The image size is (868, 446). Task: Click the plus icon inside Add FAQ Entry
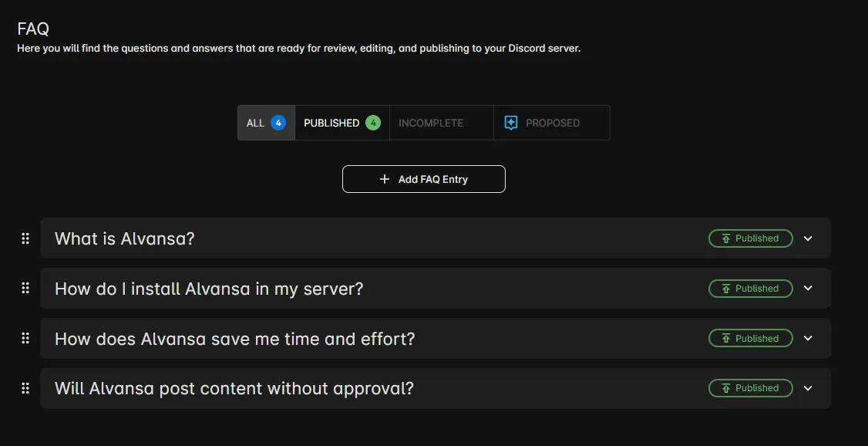point(384,178)
